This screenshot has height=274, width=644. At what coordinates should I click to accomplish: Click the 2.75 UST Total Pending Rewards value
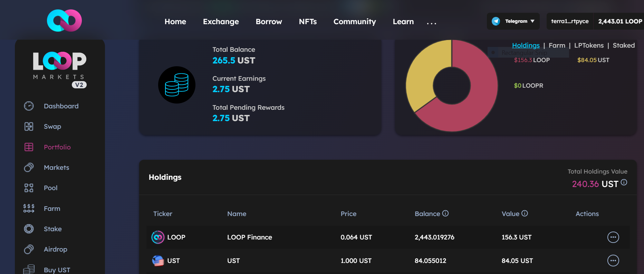point(231,118)
